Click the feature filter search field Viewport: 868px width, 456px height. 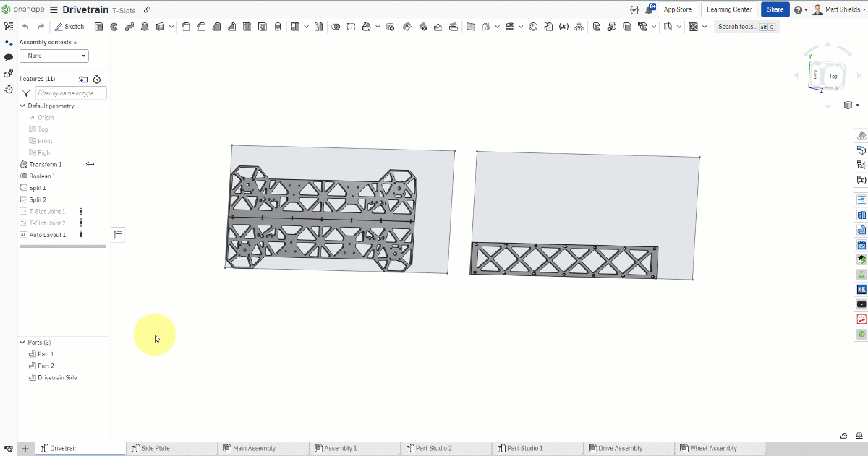[70, 93]
